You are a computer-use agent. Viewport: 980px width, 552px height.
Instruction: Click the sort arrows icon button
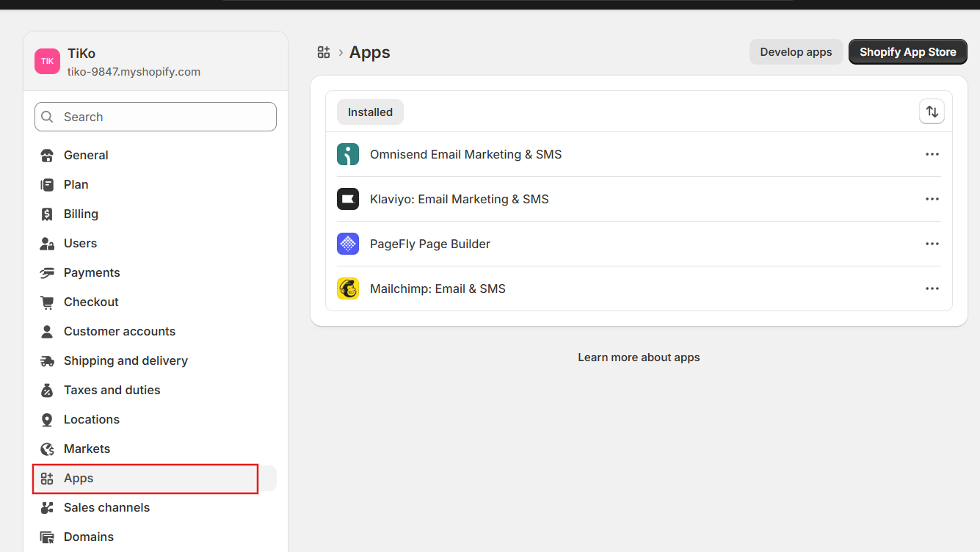click(x=932, y=112)
